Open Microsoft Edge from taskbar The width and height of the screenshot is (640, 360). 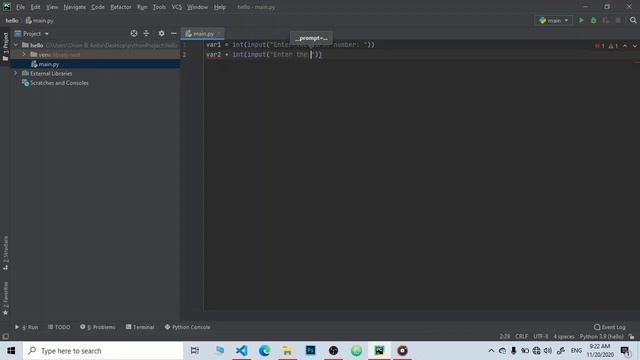(264, 351)
